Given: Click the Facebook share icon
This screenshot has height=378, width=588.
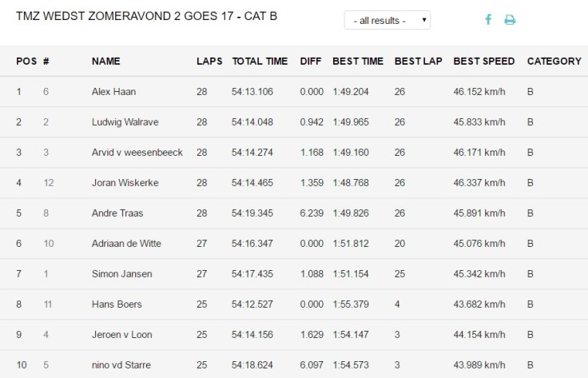Looking at the screenshot, I should pos(489,20).
